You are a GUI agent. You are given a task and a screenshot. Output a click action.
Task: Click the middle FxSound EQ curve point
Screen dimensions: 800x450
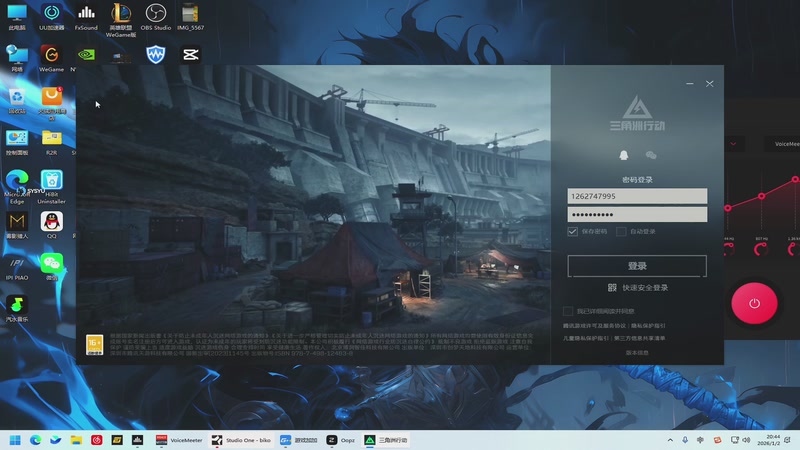[x=761, y=196]
